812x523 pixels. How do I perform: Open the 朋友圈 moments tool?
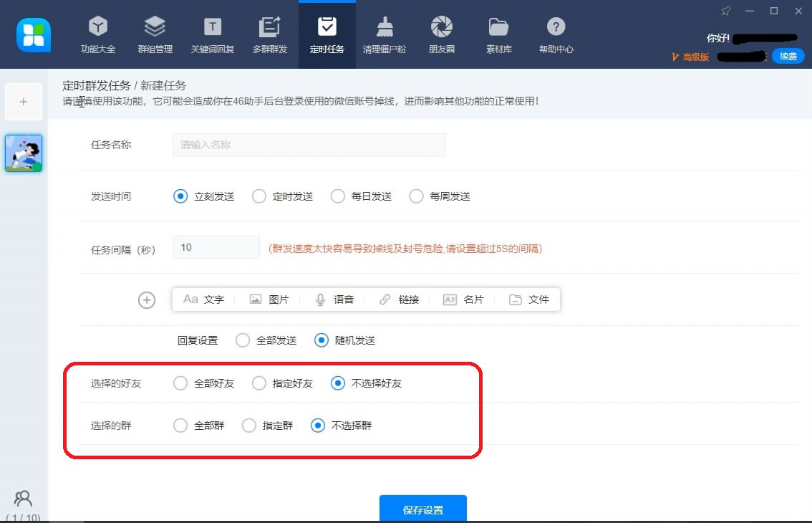pyautogui.click(x=441, y=34)
